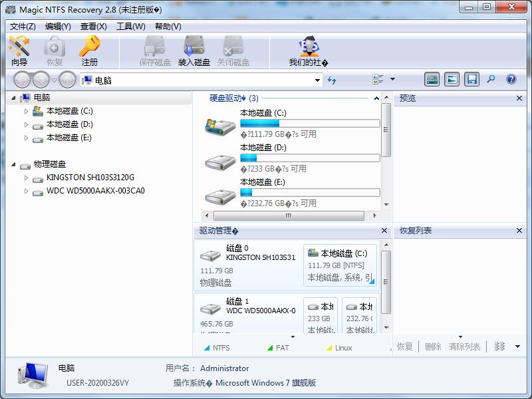Viewport: 532px width, 399px height.
Task: Expand KINGSTON SH103S3120G tree node
Action: point(26,178)
